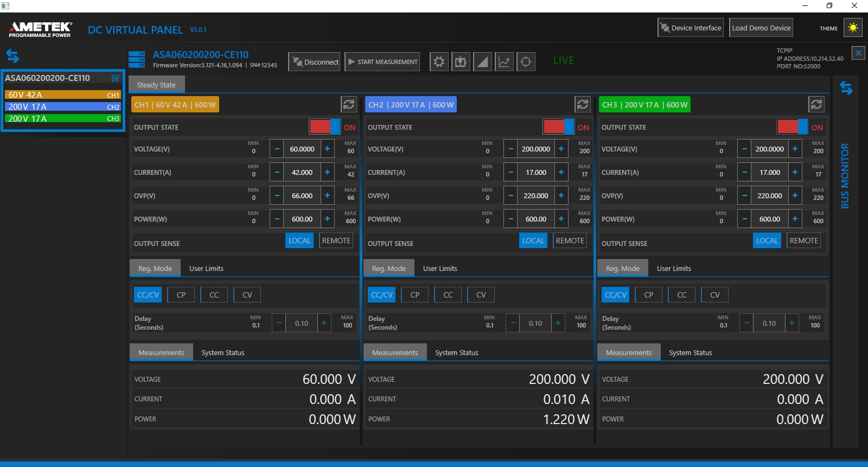This screenshot has width=868, height=467.
Task: Decrease CH2 delay seconds with minus
Action: 513,323
